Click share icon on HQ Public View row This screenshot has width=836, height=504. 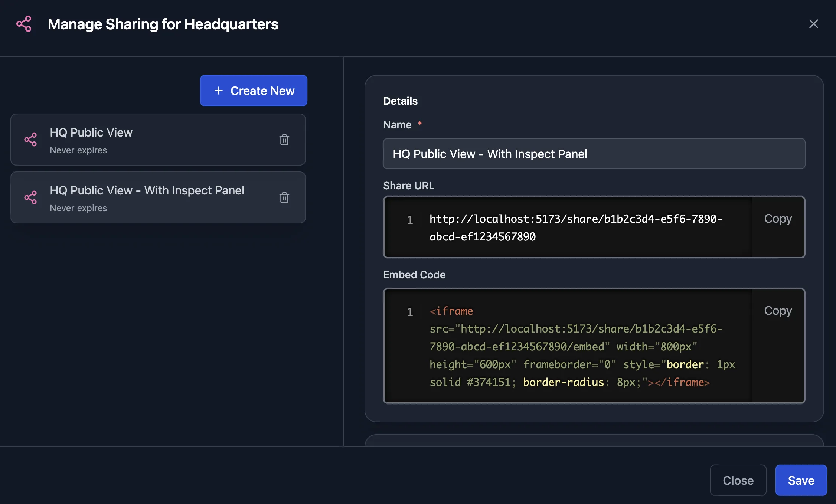coord(30,140)
